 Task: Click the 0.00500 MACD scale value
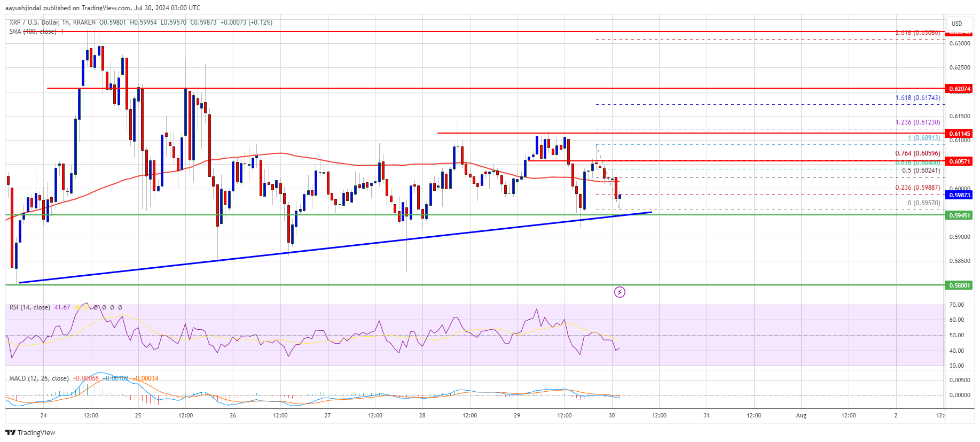pos(959,380)
